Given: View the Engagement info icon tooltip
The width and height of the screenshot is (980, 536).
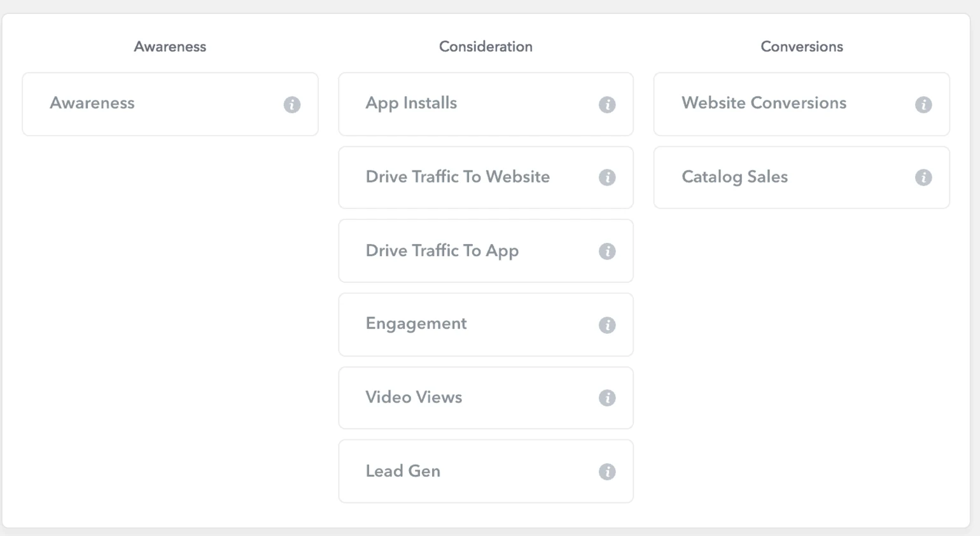Looking at the screenshot, I should pyautogui.click(x=606, y=325).
